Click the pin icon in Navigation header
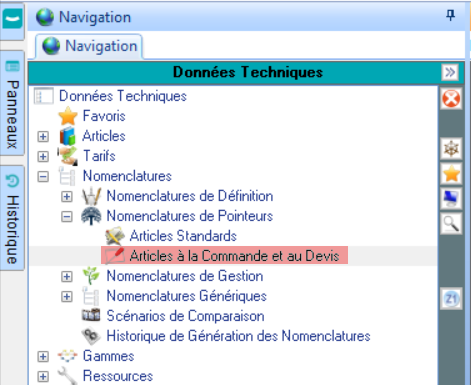The width and height of the screenshot is (471, 385). tap(450, 15)
